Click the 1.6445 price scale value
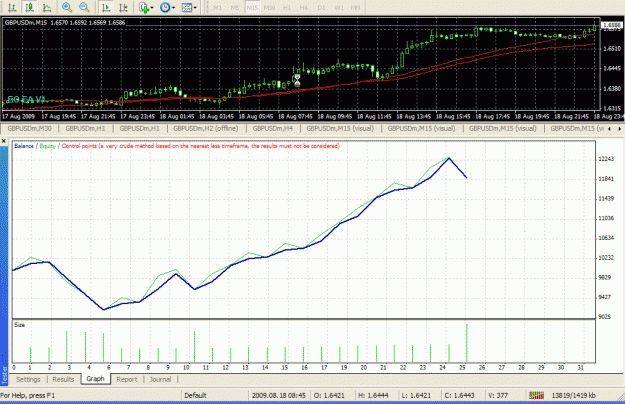This screenshot has width=625, height=404. pyautogui.click(x=612, y=69)
